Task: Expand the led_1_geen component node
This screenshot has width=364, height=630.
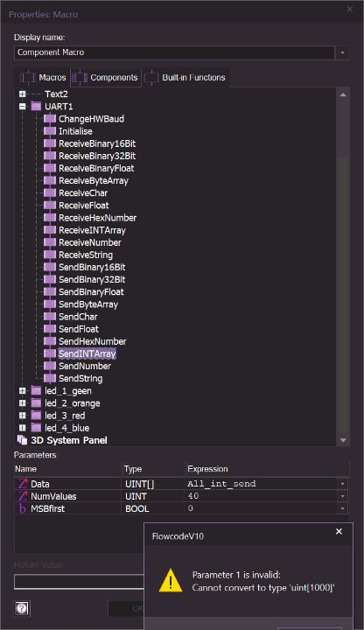Action: tap(23, 390)
